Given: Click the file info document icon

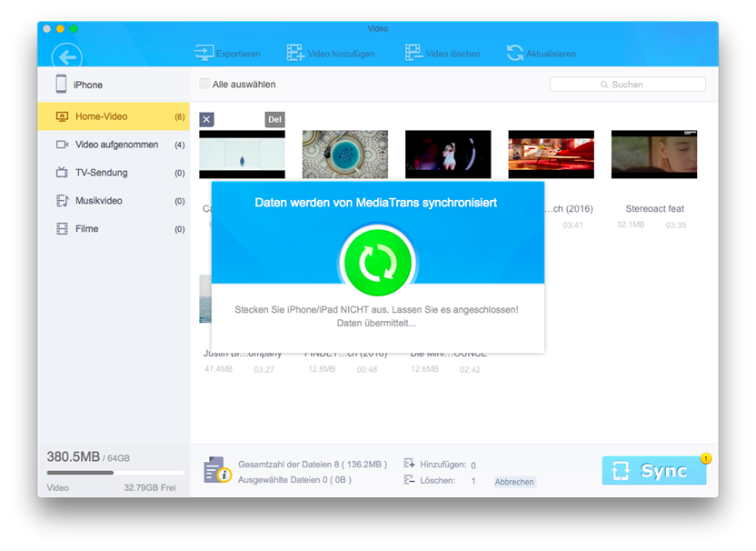Looking at the screenshot, I should (x=217, y=470).
